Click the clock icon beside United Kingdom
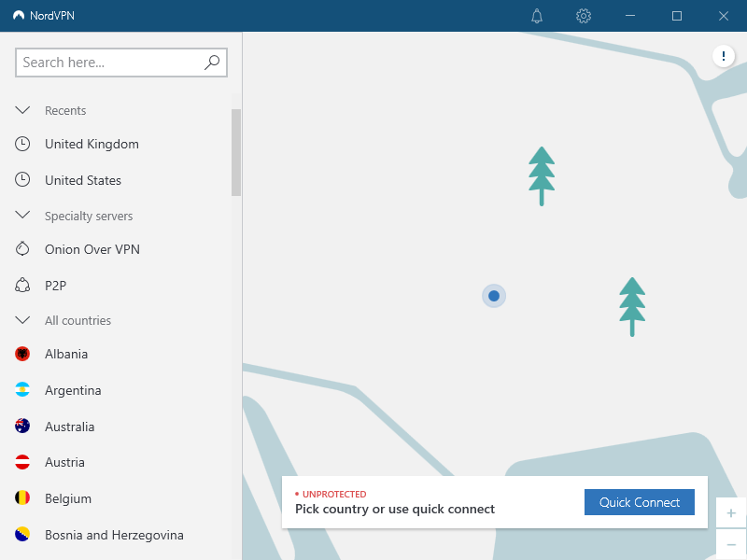 click(x=22, y=144)
